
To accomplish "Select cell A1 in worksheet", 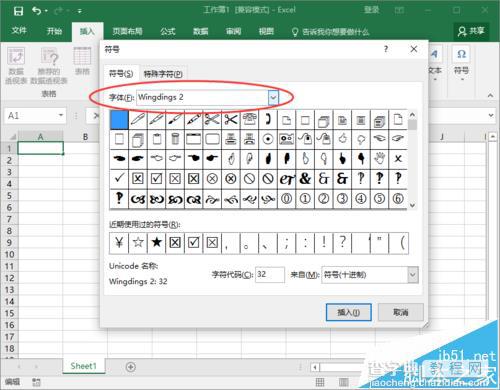I will [x=40, y=148].
